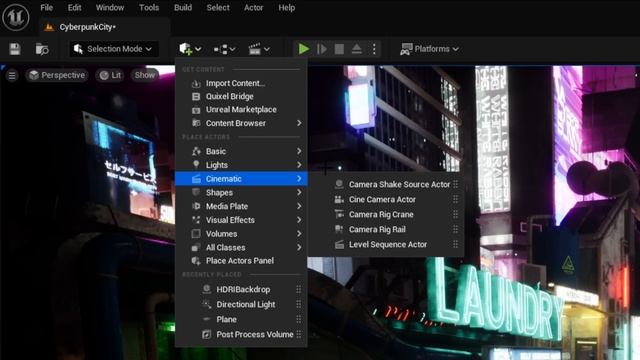Viewport: 640px width, 360px height.
Task: Change the Lit view mode
Action: [x=110, y=75]
